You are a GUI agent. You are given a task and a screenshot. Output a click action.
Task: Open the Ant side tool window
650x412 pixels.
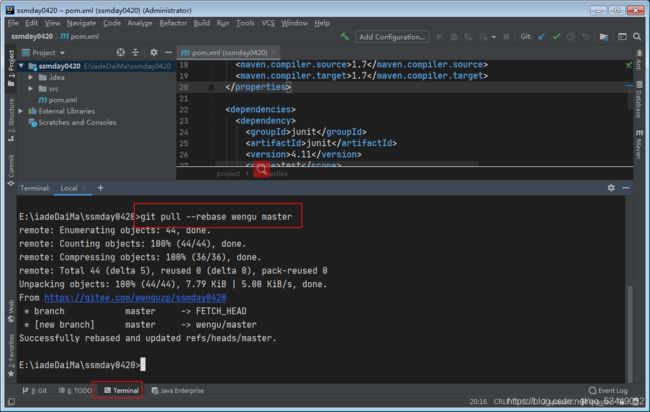click(x=639, y=61)
